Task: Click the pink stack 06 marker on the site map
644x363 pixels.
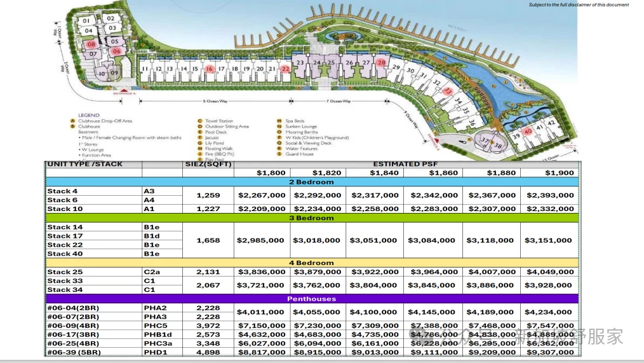Action: (x=117, y=51)
